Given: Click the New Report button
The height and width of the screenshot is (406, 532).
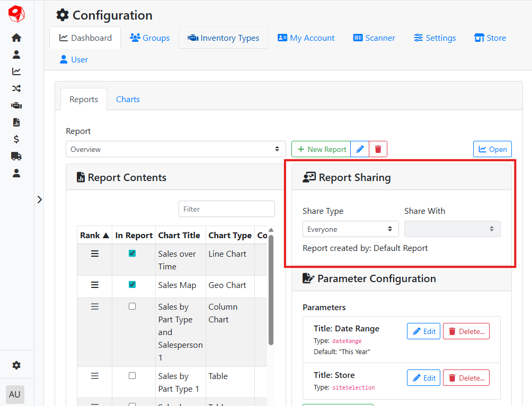Looking at the screenshot, I should point(321,149).
